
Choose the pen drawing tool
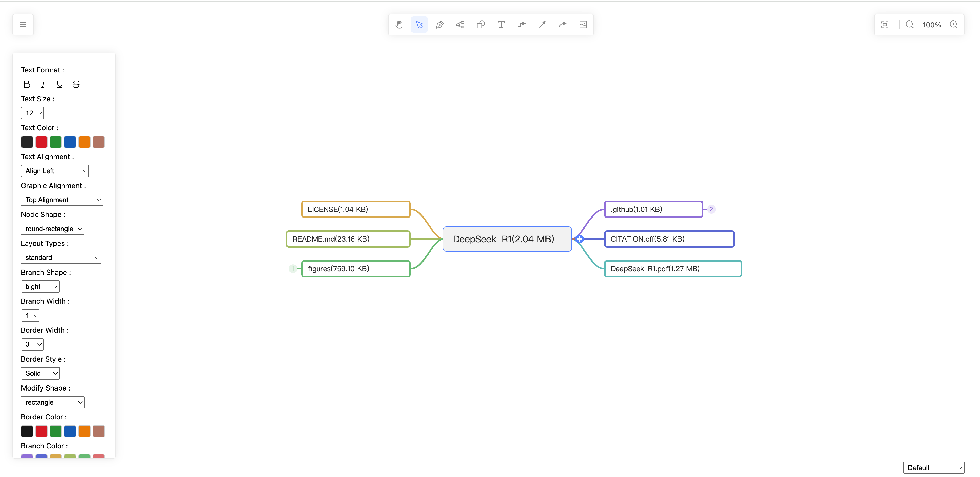pyautogui.click(x=440, y=25)
